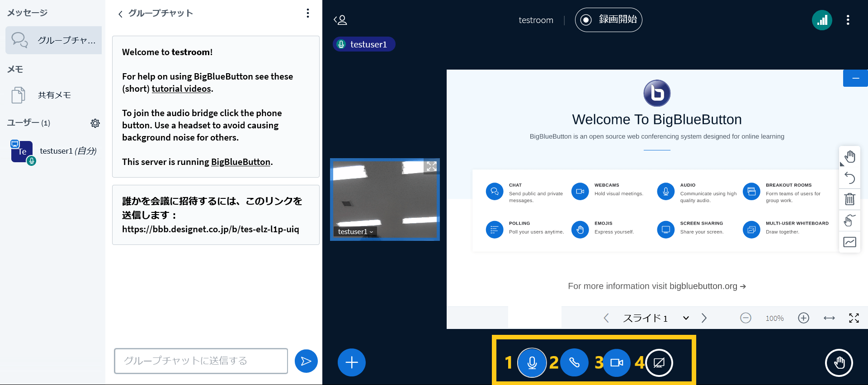This screenshot has height=385, width=868.
Task: Select testuser1 in the user list
Action: pos(53,152)
